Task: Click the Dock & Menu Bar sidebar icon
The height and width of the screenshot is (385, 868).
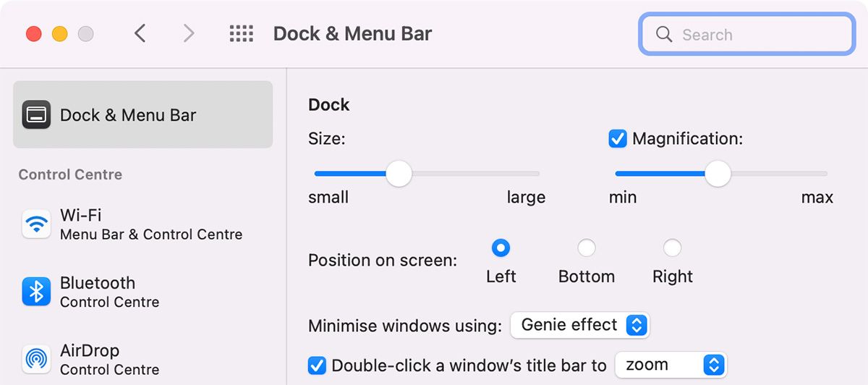Action: (36, 115)
